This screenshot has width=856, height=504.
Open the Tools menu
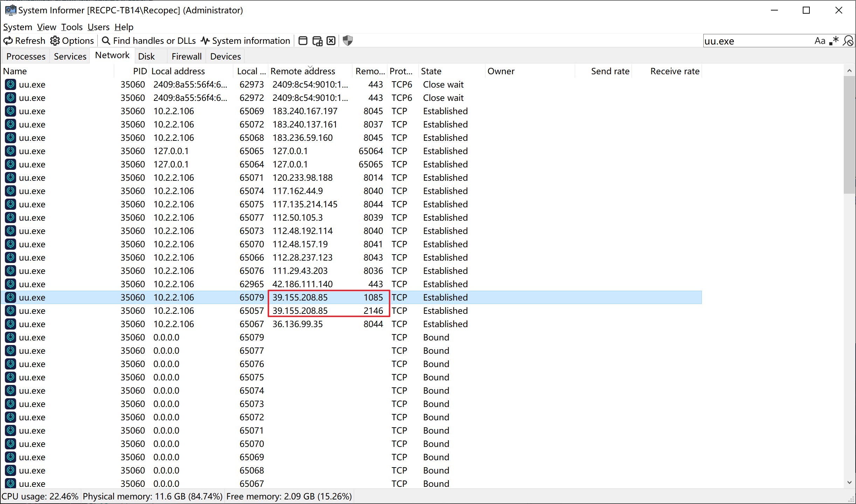click(x=72, y=27)
